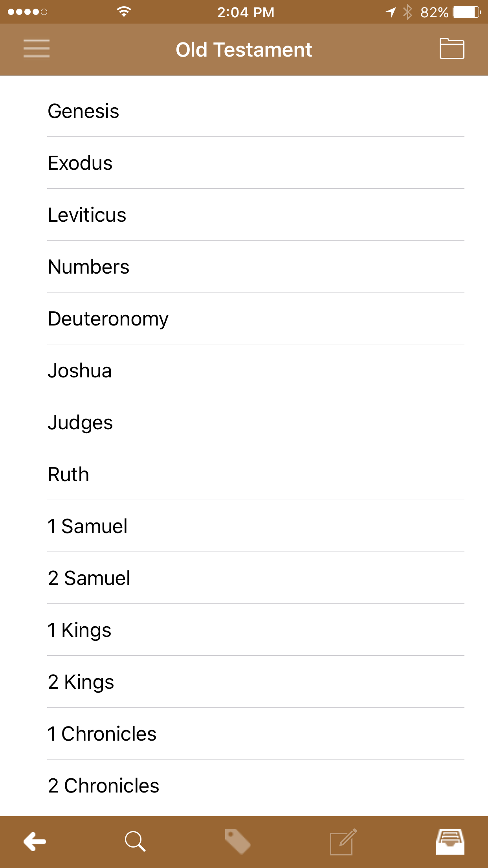Tap on Ruth
The height and width of the screenshot is (868, 488).
(68, 474)
